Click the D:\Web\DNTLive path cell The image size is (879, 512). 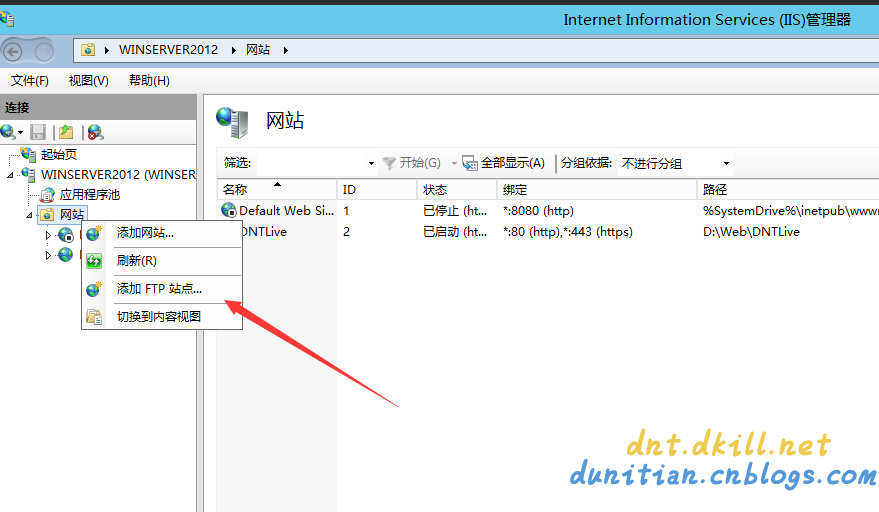(751, 232)
